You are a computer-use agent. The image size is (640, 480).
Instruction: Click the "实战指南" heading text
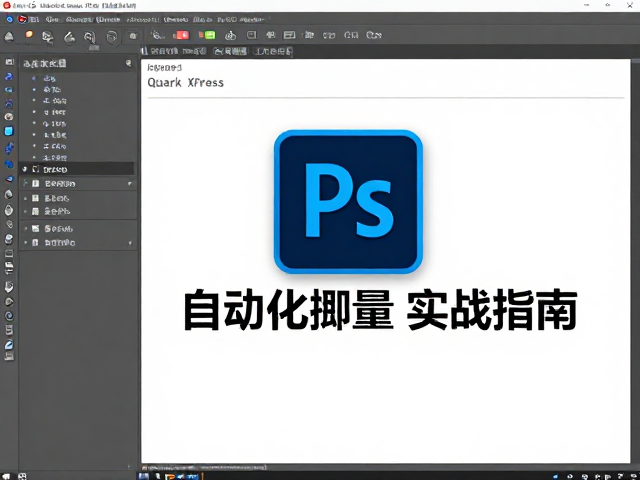pyautogui.click(x=491, y=310)
